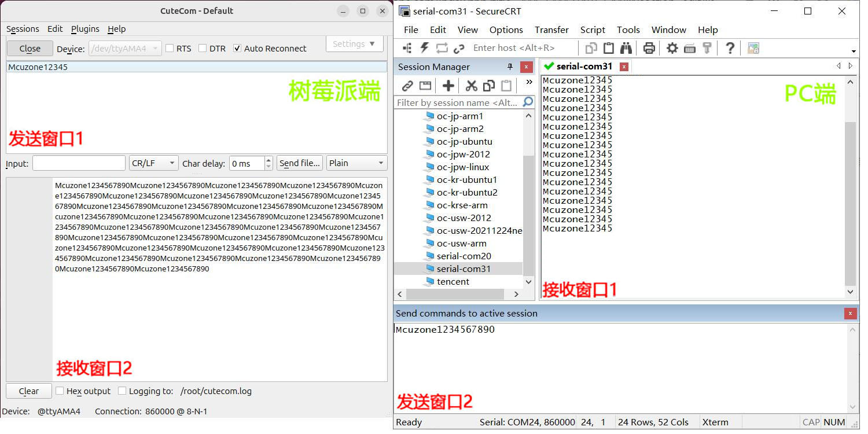This screenshot has height=434, width=868.
Task: Open the Edit menu in CuteCom
Action: click(x=55, y=29)
